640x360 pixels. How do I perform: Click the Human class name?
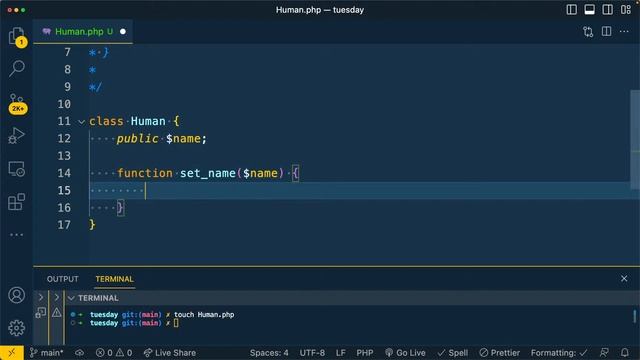click(148, 121)
